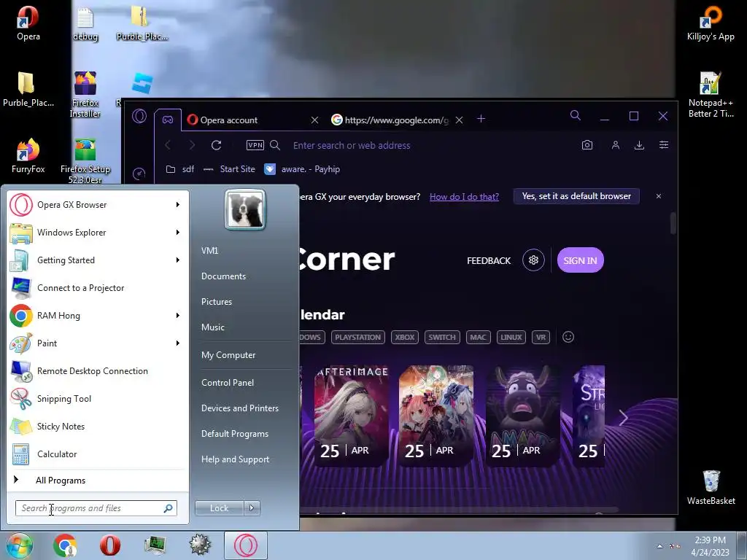Screen dimensions: 747x560
Task: Click the Search programs and files box
Action: tap(96, 508)
